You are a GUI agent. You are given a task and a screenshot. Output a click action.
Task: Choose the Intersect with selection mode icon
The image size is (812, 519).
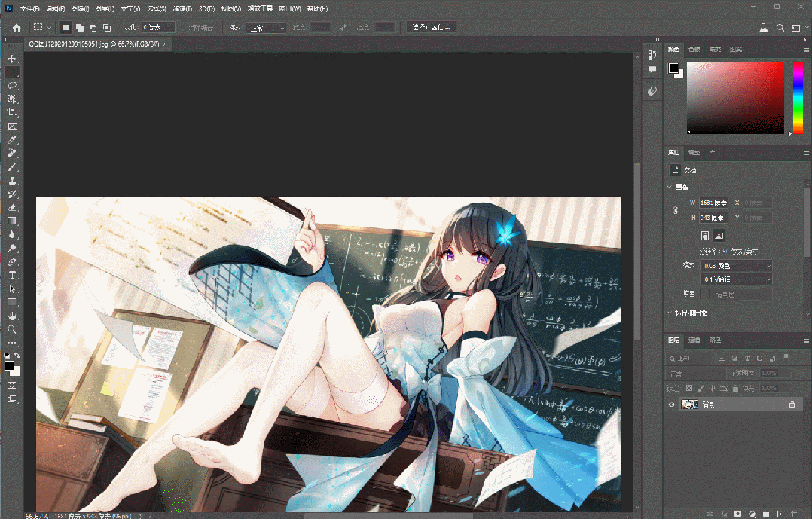107,27
